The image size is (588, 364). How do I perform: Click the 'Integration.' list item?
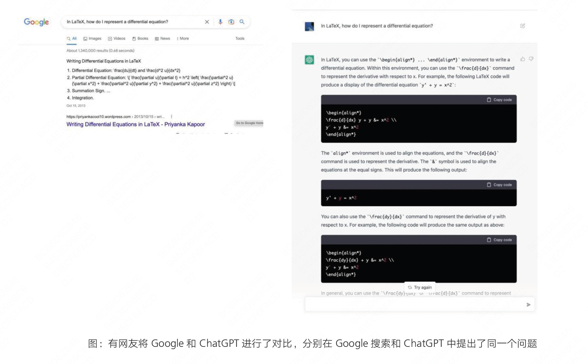click(x=83, y=98)
